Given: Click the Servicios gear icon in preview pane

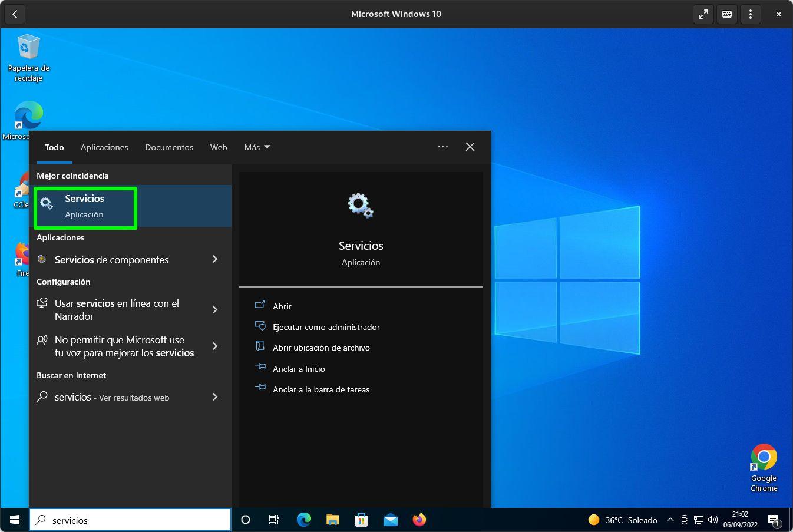Looking at the screenshot, I should (x=361, y=206).
